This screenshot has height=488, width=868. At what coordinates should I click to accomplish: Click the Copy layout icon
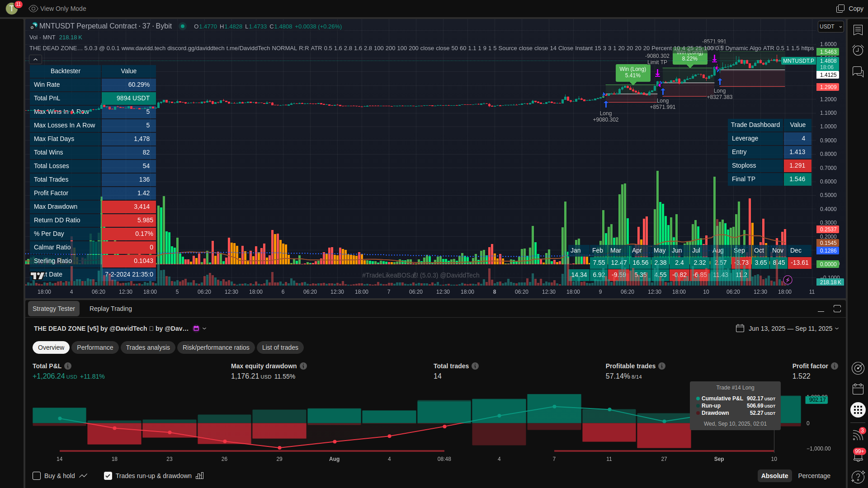840,9
